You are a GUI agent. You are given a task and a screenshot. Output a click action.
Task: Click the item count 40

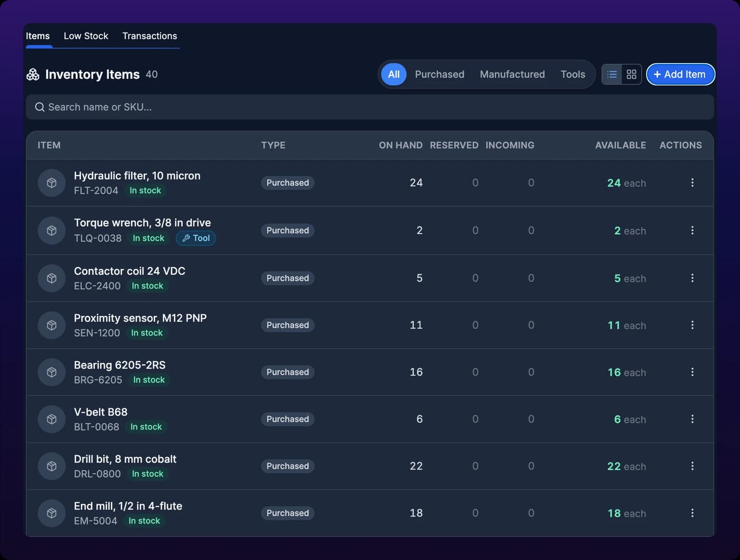151,74
